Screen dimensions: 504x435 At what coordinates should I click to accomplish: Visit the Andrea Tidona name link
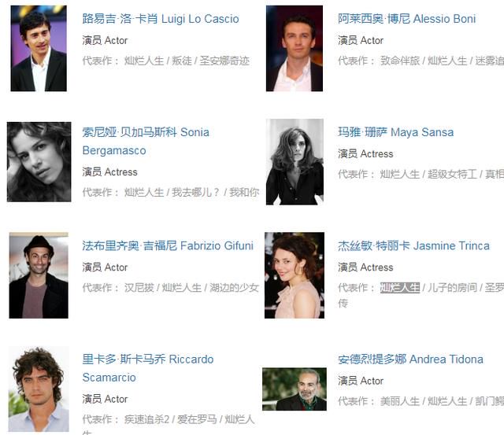(410, 359)
